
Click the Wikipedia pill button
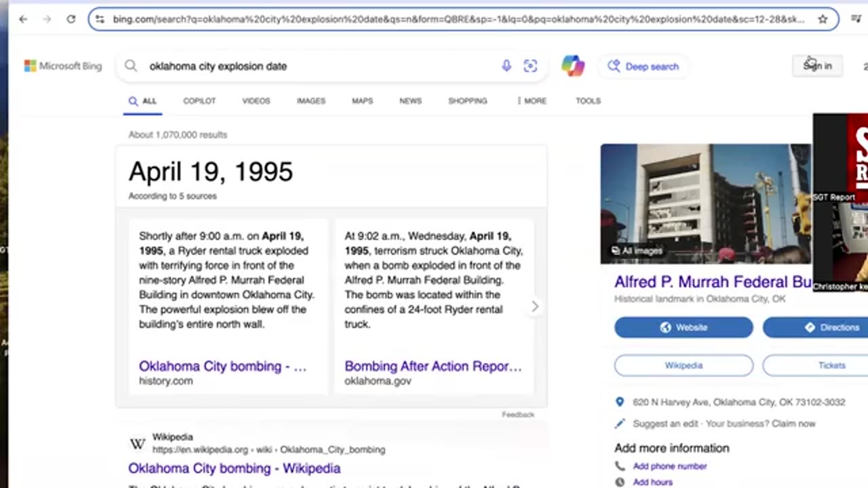click(684, 365)
